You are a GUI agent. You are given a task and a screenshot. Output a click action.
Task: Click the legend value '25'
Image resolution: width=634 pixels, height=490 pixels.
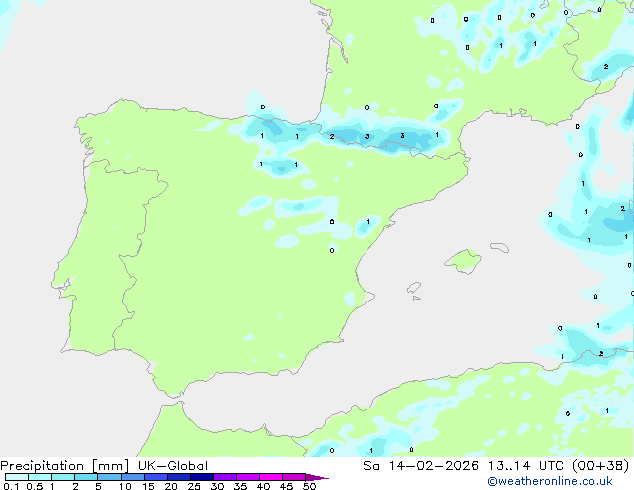[x=194, y=486]
